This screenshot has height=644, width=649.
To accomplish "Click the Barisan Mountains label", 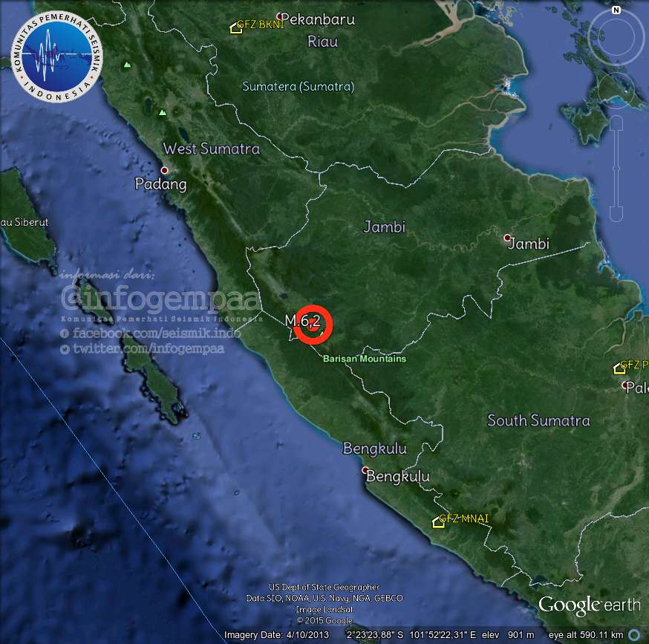I will click(365, 359).
